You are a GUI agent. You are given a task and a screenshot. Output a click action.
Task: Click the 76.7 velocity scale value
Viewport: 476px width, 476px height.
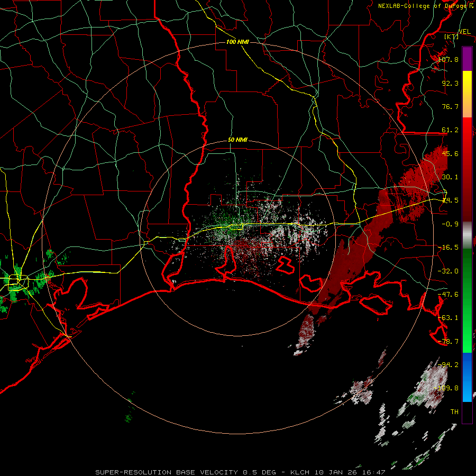pyautogui.click(x=450, y=106)
